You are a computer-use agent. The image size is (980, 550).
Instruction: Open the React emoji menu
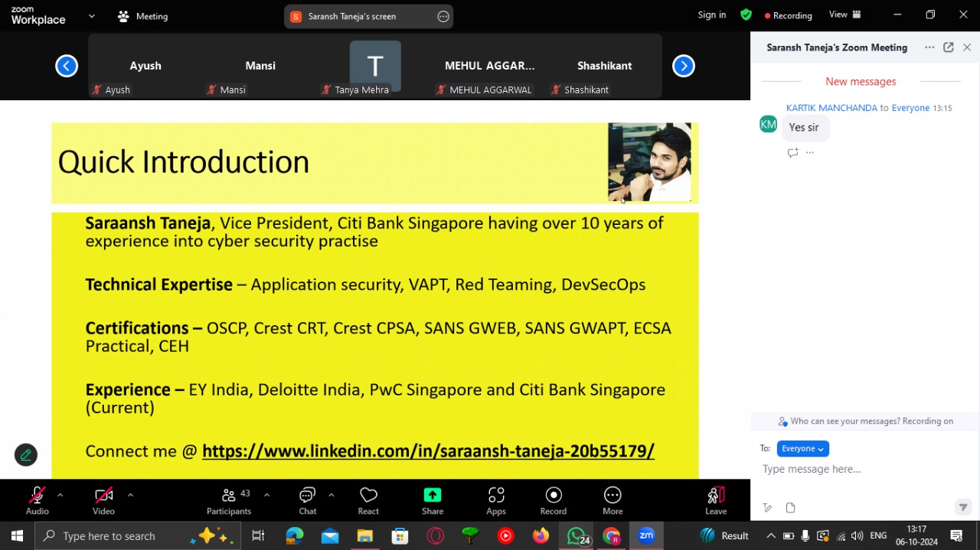(x=368, y=501)
